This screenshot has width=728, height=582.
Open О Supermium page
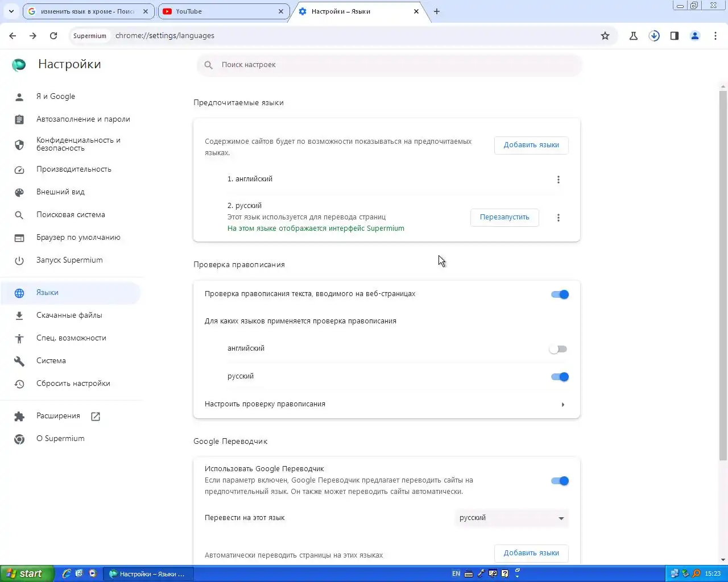pyautogui.click(x=71, y=439)
